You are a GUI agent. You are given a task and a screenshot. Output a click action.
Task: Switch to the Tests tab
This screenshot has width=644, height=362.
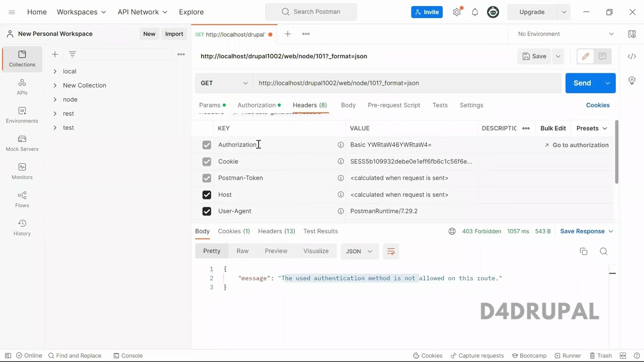point(440,105)
